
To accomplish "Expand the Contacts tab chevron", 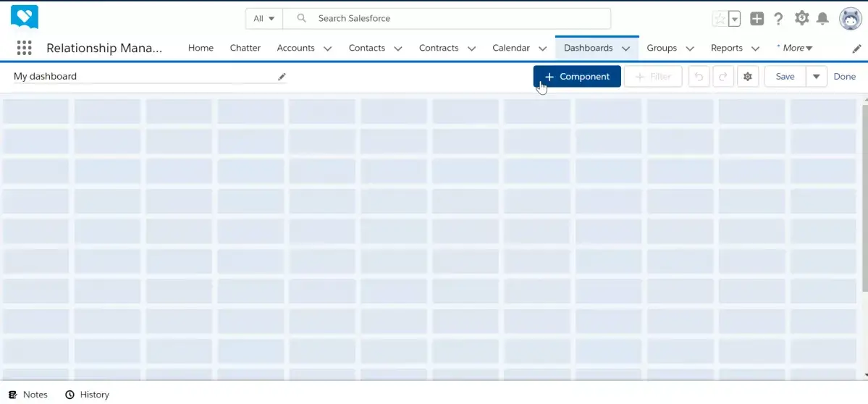I will [x=398, y=49].
